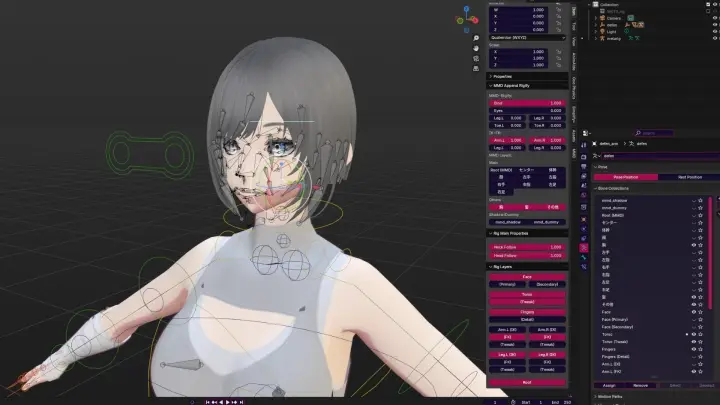
Task: Click the Rest Position button
Action: (x=689, y=177)
